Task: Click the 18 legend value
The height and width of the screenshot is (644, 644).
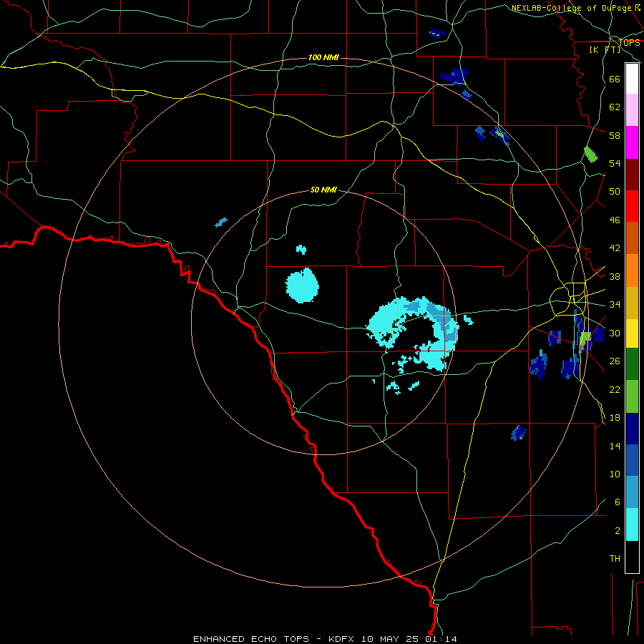Action: tap(615, 418)
